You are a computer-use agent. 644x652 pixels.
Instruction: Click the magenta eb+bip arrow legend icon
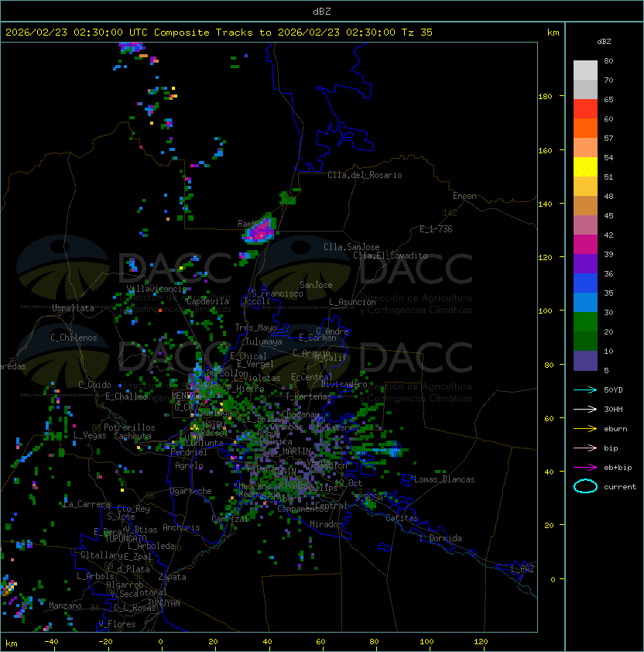click(x=585, y=468)
